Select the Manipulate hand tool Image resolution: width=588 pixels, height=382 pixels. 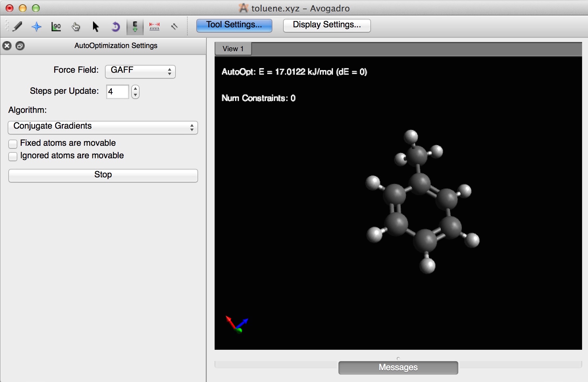(76, 26)
